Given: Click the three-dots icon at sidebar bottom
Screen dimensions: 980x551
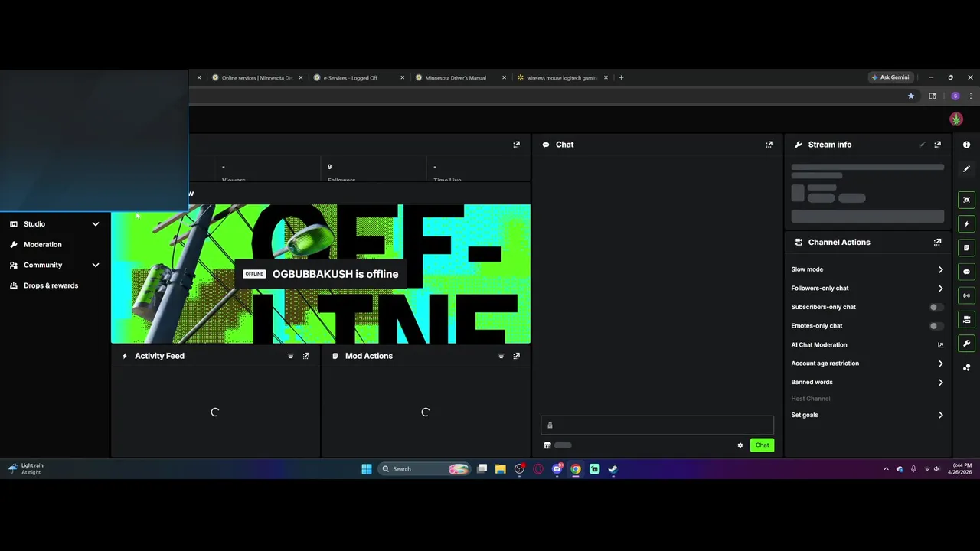Looking at the screenshot, I should [x=966, y=367].
